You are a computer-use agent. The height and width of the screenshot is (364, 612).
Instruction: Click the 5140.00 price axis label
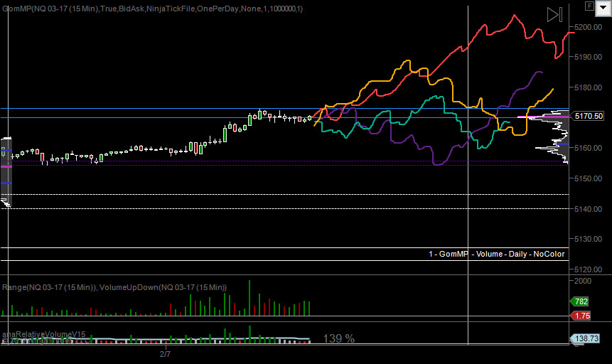589,209
